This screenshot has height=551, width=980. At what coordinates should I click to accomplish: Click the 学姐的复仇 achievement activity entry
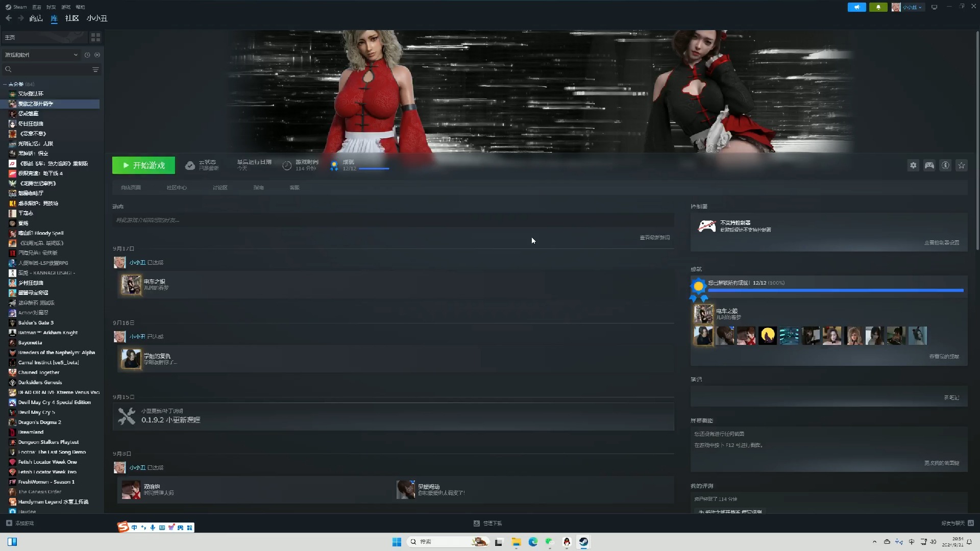pyautogui.click(x=396, y=359)
